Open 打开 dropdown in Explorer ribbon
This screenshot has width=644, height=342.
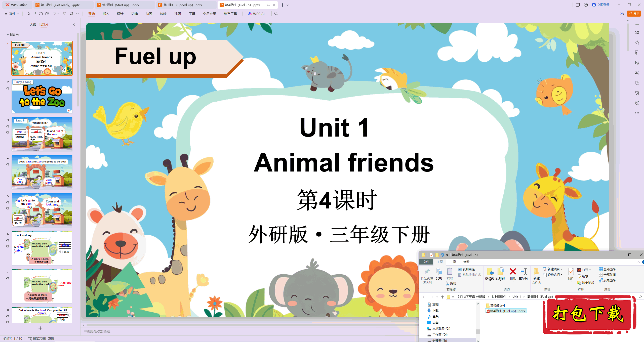584,270
